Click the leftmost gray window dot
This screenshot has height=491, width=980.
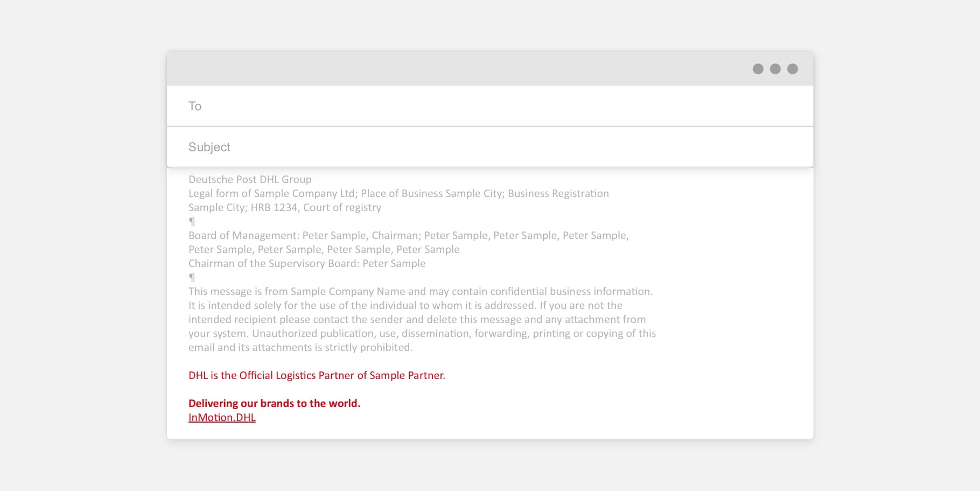pos(758,69)
